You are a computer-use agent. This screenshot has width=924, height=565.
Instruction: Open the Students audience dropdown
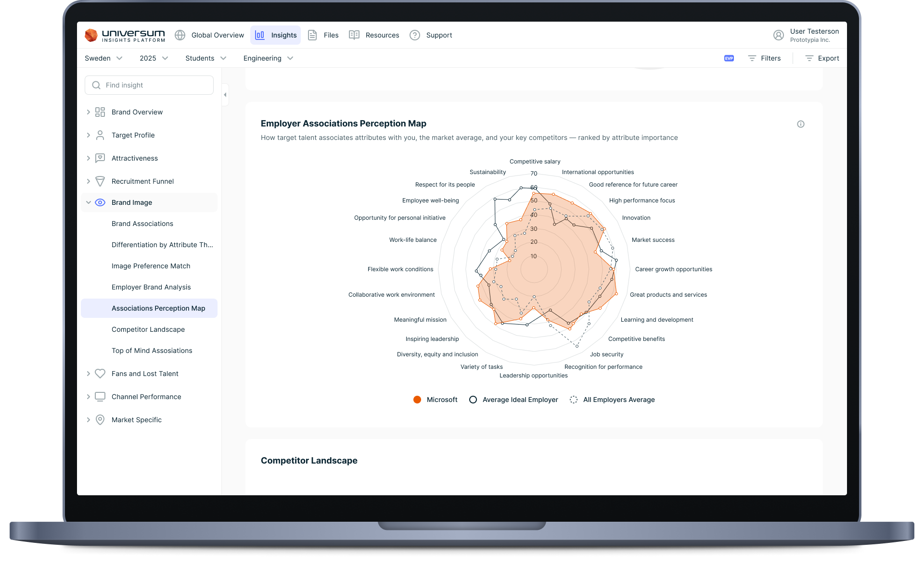(205, 58)
